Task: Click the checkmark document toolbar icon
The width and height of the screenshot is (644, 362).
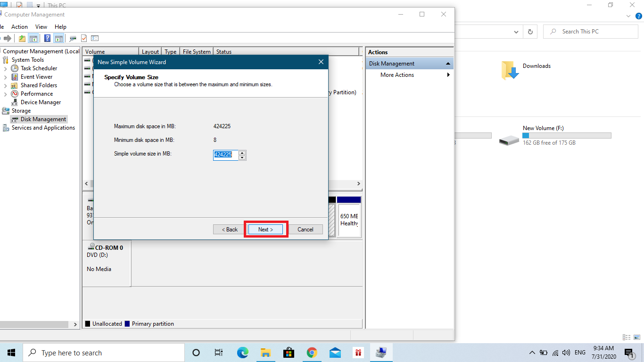Action: point(83,38)
